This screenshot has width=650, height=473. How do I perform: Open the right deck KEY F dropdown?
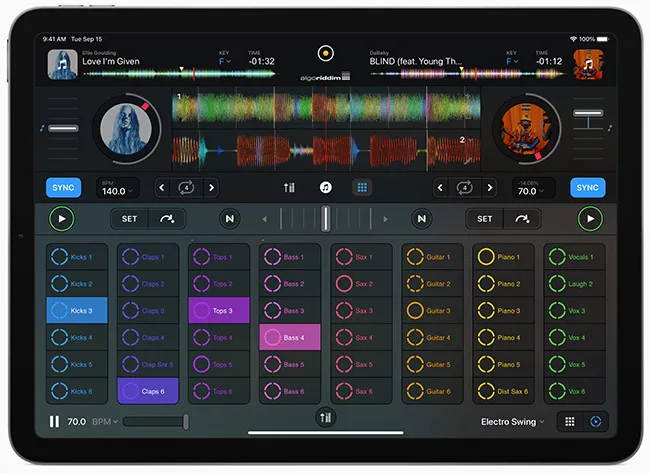512,61
